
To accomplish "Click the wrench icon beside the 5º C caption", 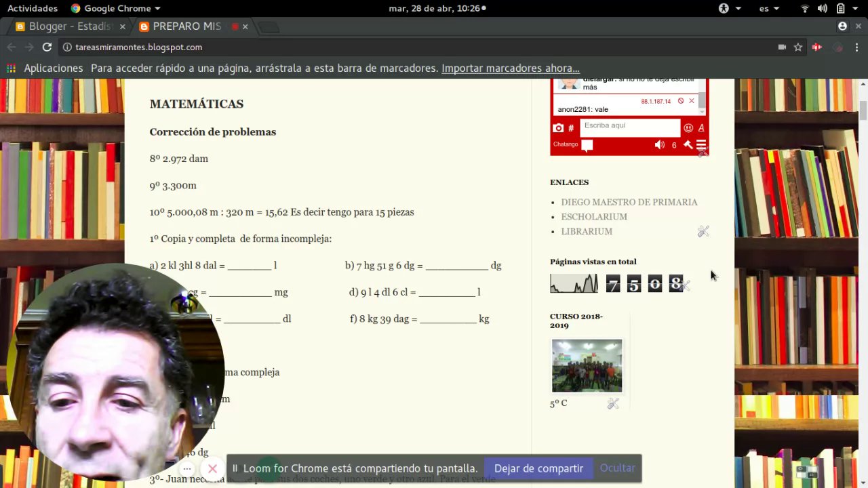I will click(613, 404).
